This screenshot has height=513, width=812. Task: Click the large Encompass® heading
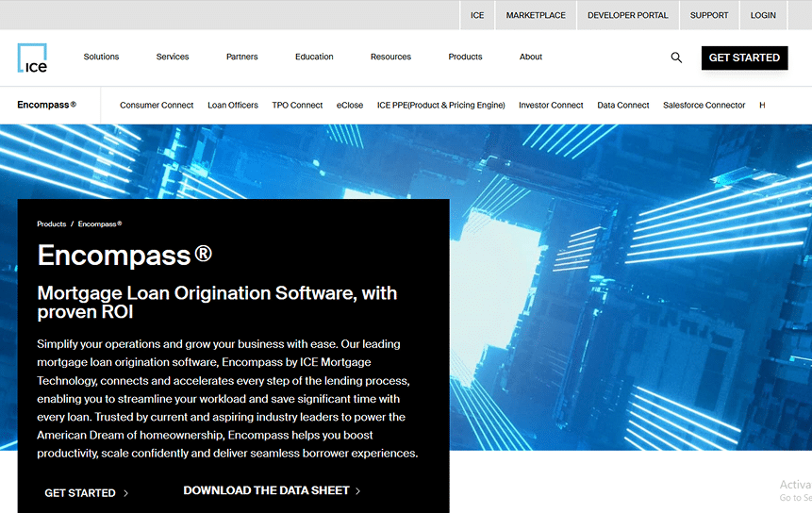(x=124, y=256)
